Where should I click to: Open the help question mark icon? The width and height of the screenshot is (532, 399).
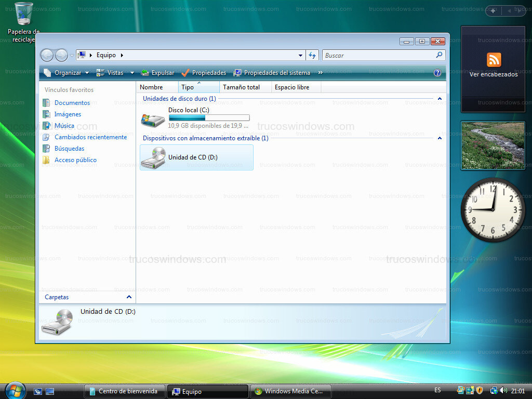click(437, 73)
